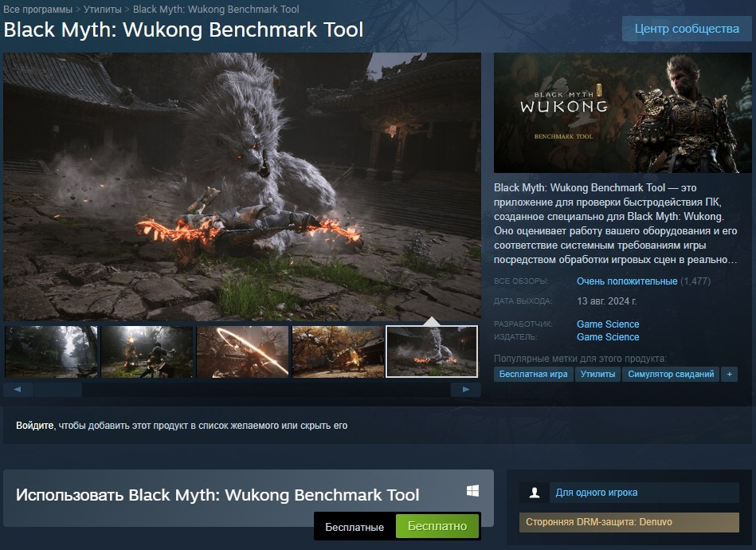Click the 'ВСЕ ОБЗОРЫ:' label
The height and width of the screenshot is (550, 756).
(521, 281)
